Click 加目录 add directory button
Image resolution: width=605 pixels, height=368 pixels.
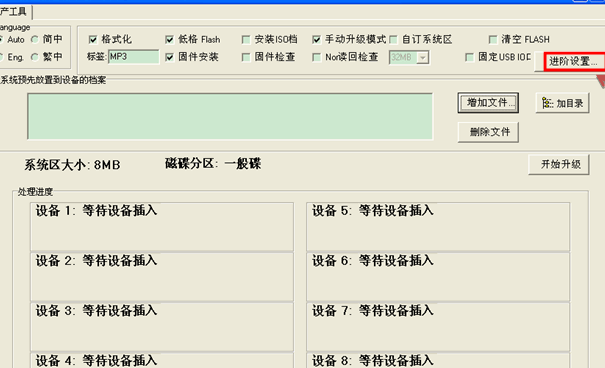pyautogui.click(x=563, y=103)
